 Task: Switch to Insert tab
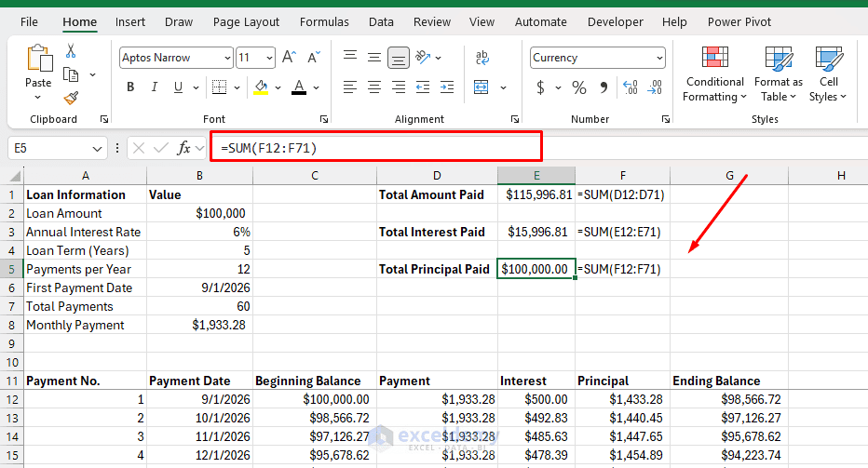130,22
